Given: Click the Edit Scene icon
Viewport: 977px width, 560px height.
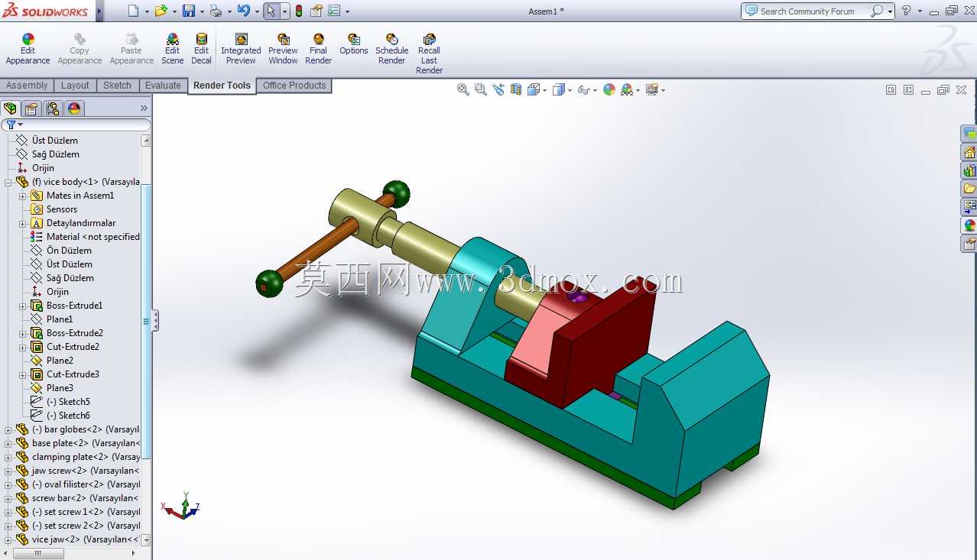Looking at the screenshot, I should click(x=173, y=39).
